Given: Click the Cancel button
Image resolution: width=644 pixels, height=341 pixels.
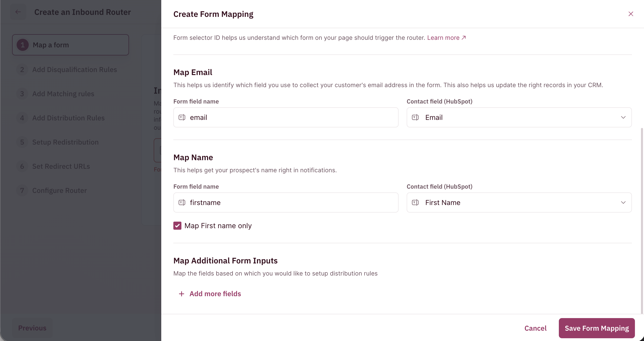Looking at the screenshot, I should pyautogui.click(x=535, y=328).
